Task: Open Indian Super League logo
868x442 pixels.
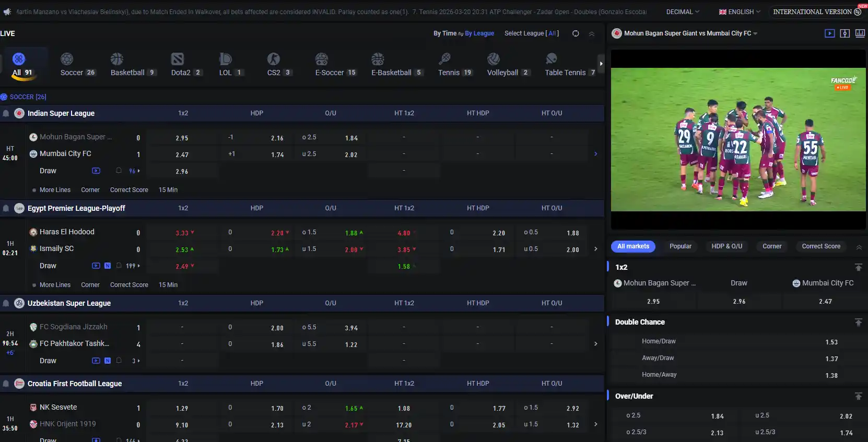Action: click(x=19, y=113)
